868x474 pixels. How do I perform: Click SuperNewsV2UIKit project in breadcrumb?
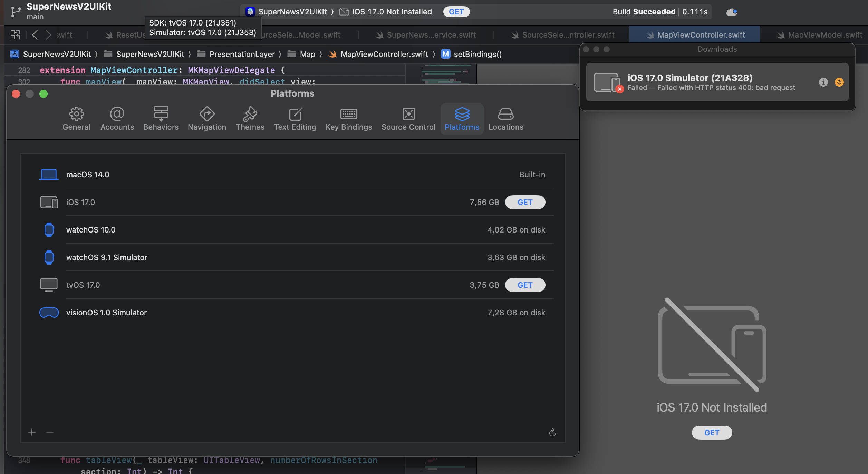tap(51, 54)
